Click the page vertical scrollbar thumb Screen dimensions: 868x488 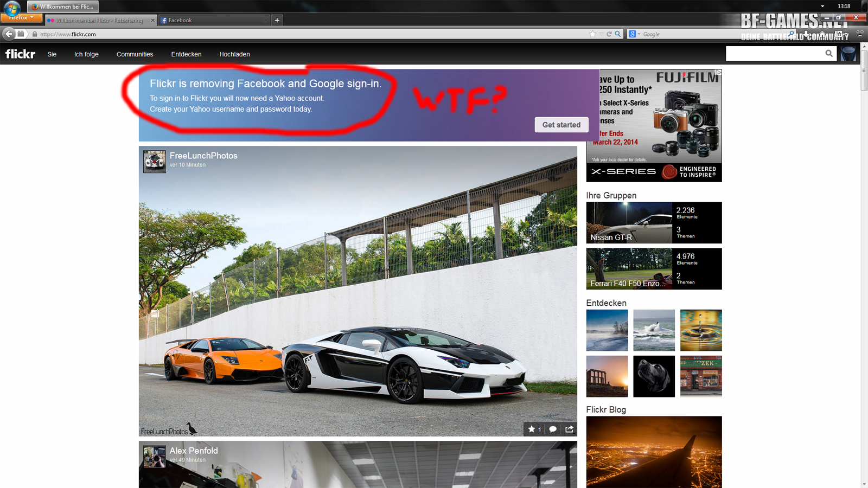[x=864, y=70]
